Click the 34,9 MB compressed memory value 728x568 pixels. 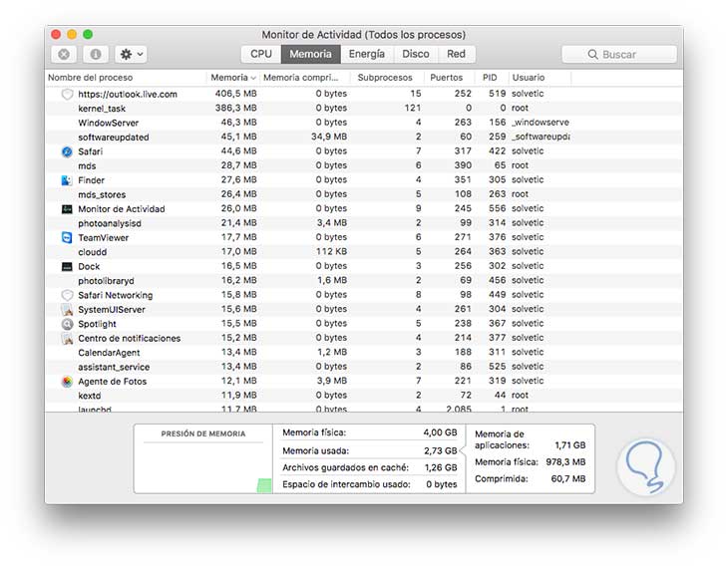point(329,137)
